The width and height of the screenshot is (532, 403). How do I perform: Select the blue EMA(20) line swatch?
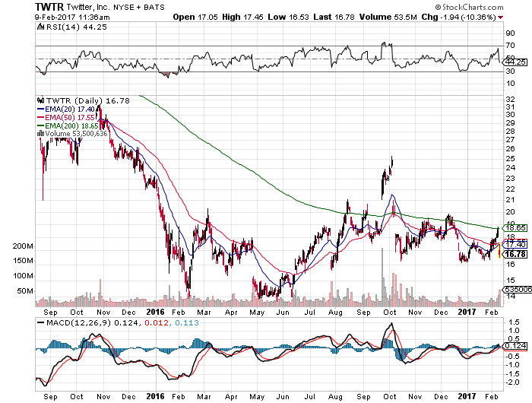(40, 109)
